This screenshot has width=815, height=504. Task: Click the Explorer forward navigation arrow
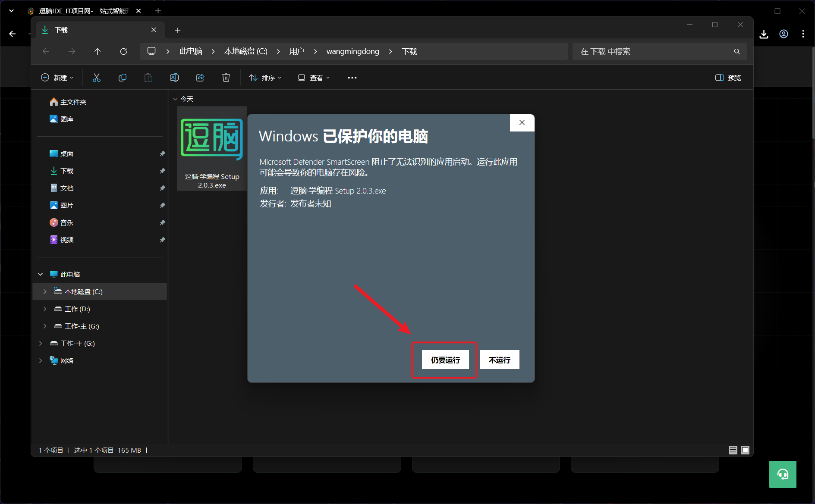pyautogui.click(x=72, y=51)
